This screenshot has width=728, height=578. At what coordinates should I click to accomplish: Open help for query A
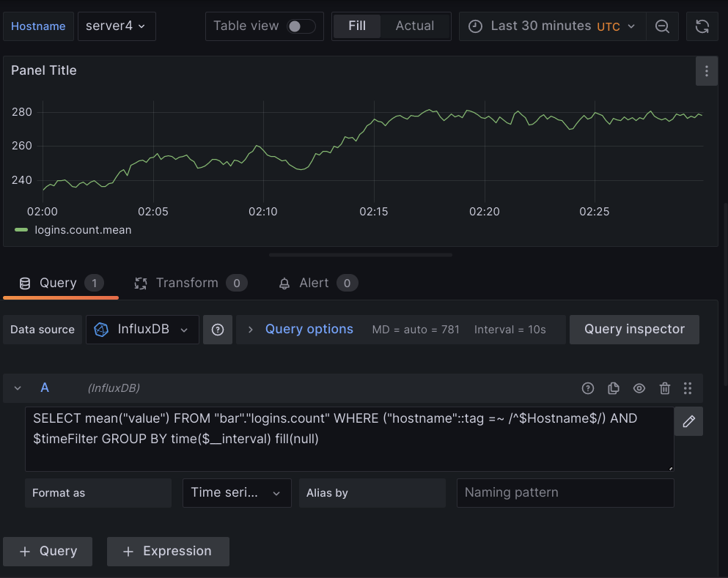pos(587,388)
